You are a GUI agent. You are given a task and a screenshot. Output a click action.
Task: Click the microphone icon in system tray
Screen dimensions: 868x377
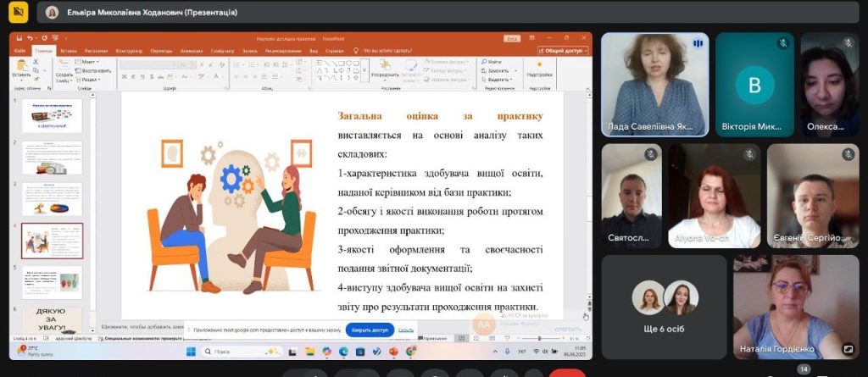(508, 352)
